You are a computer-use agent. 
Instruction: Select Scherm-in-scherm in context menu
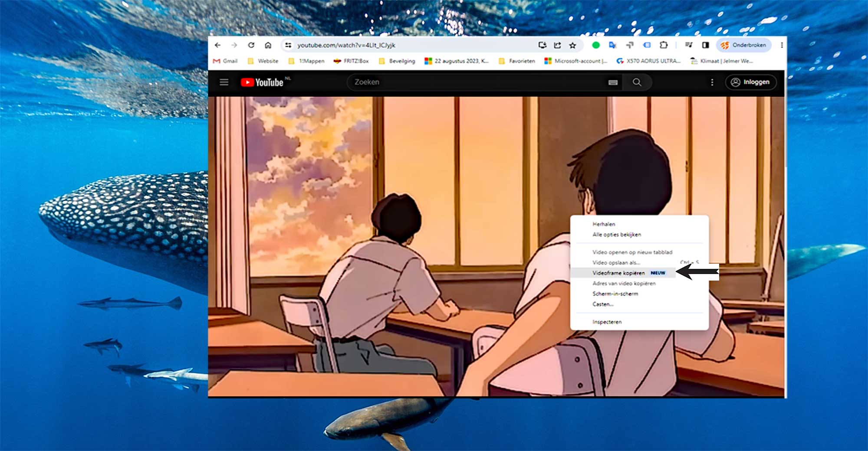(x=639, y=294)
